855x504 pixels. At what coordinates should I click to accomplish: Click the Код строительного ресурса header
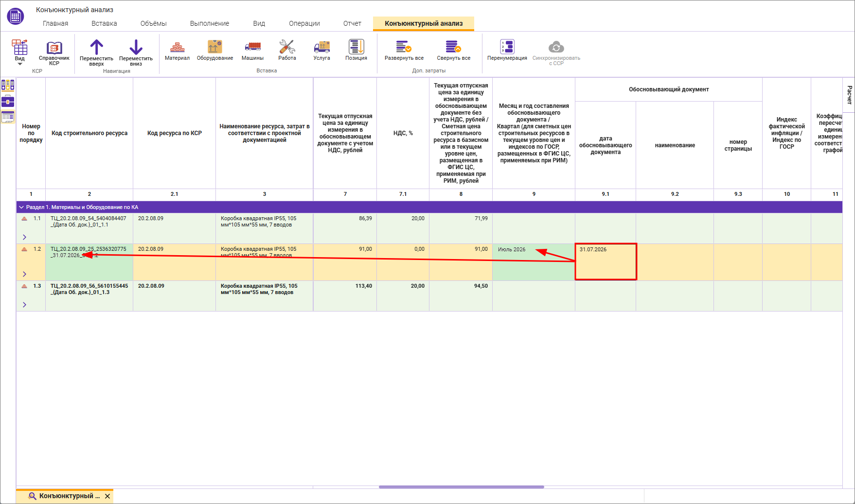[x=89, y=133]
